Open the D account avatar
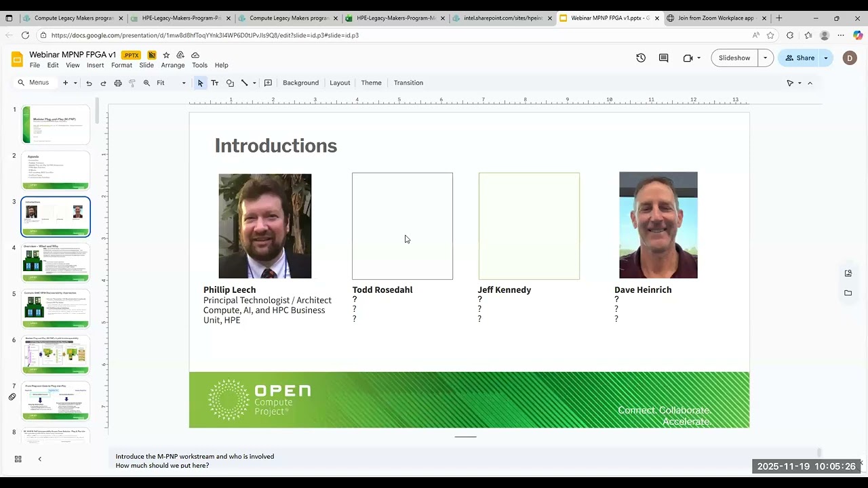 [850, 58]
